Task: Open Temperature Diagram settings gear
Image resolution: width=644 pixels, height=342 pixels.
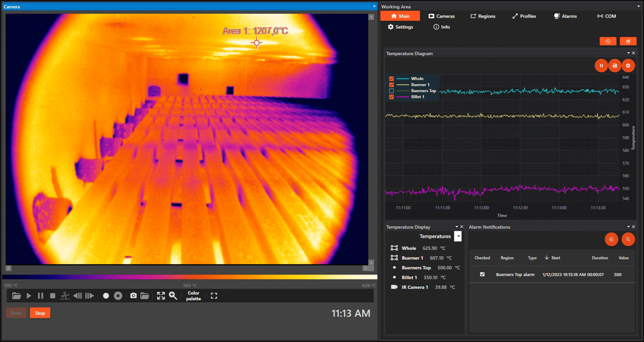Action: coord(628,65)
